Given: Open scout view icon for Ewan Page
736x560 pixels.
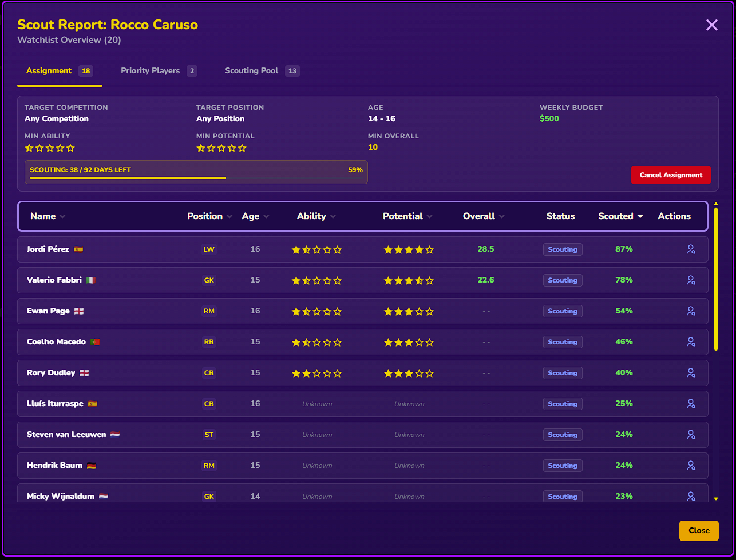Looking at the screenshot, I should tap(691, 311).
